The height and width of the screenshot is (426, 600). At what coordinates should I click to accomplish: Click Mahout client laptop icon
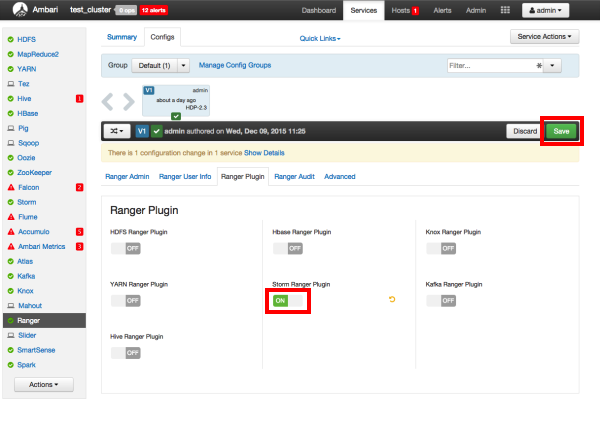11,305
